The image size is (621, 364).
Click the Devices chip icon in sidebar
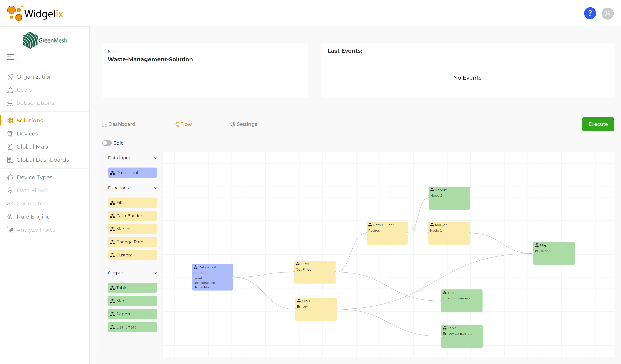point(10,133)
